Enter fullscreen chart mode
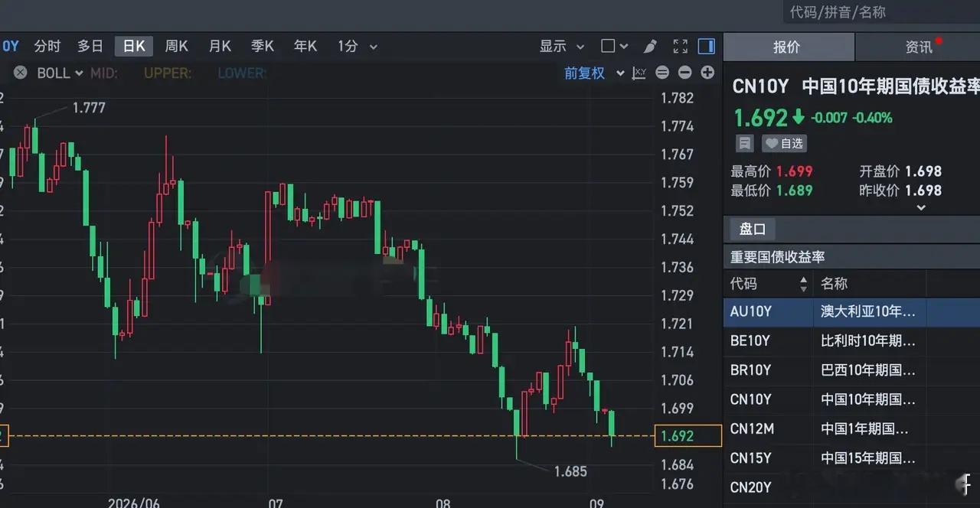This screenshot has width=980, height=508. [680, 47]
